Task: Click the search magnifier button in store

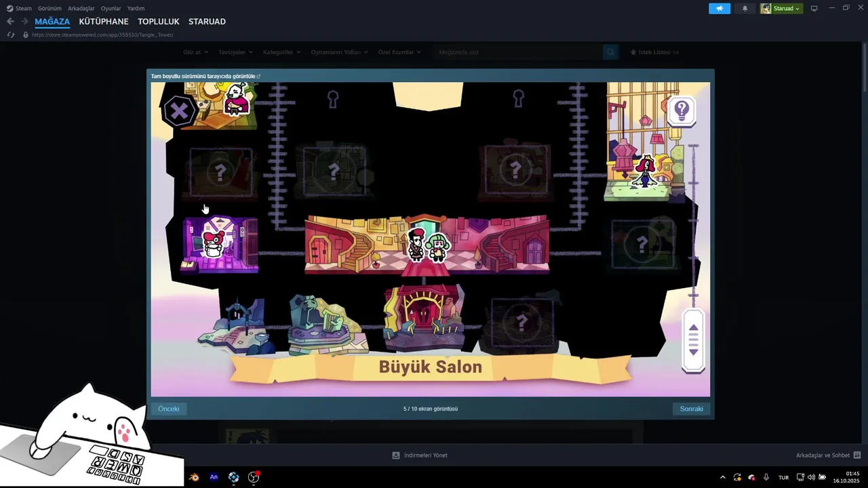Action: click(x=610, y=52)
